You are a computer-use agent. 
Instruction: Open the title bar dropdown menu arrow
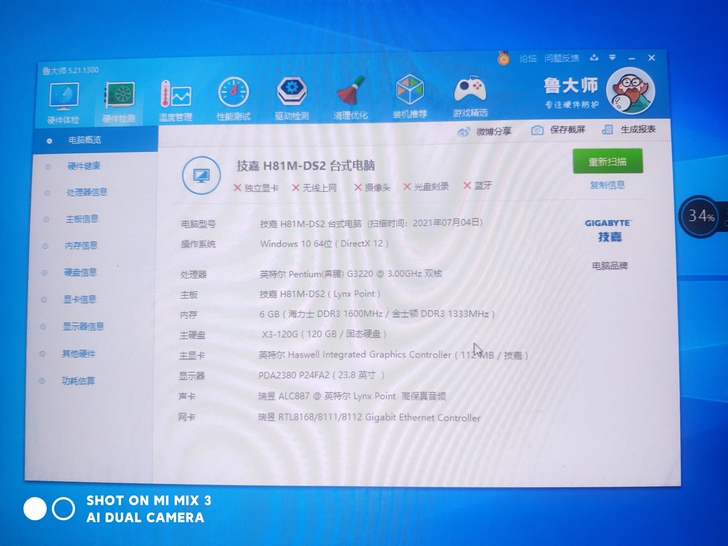[x=612, y=58]
